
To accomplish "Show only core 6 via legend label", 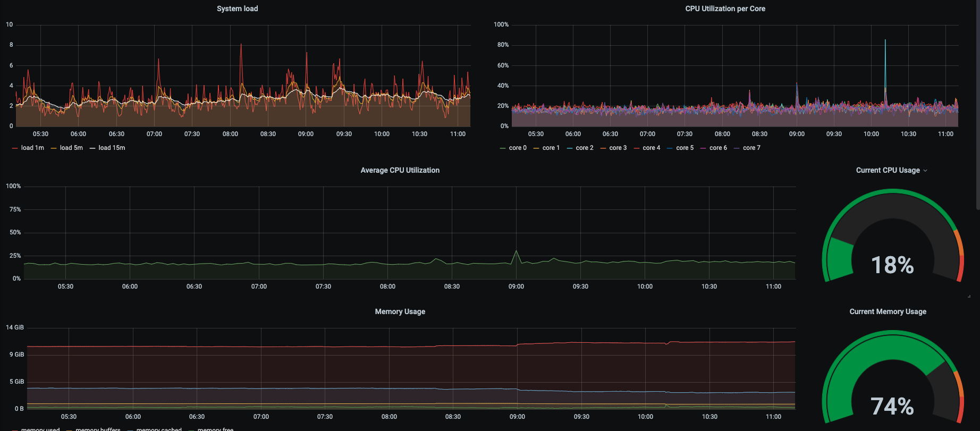I will [718, 148].
